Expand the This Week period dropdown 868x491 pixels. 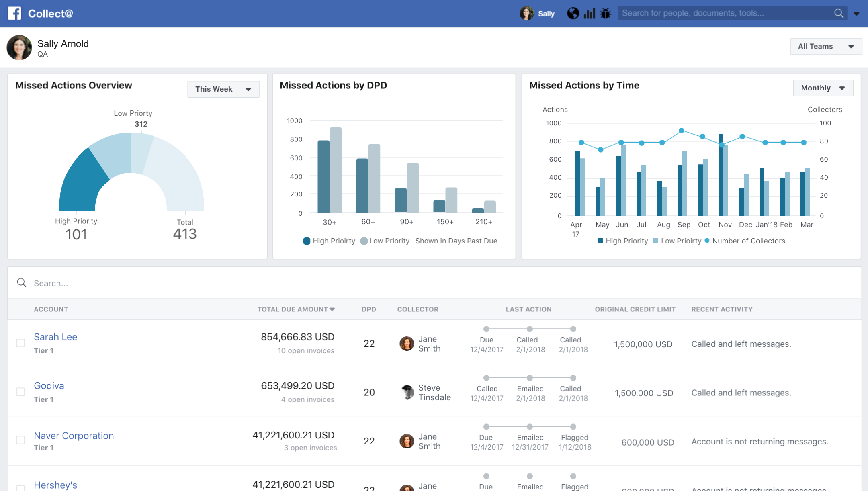pos(223,89)
